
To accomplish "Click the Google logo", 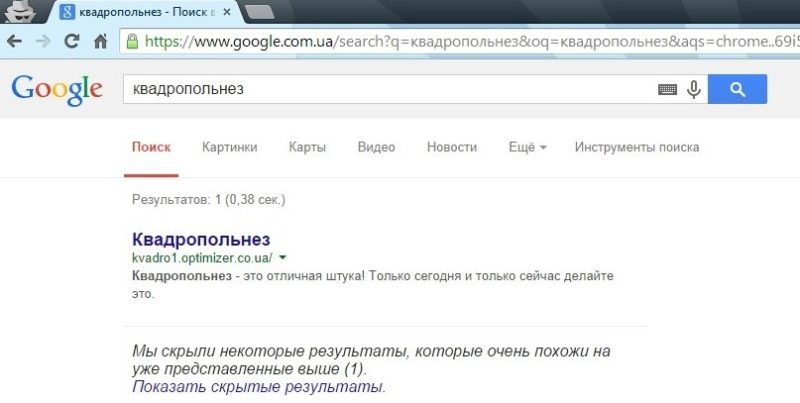I will 57,91.
